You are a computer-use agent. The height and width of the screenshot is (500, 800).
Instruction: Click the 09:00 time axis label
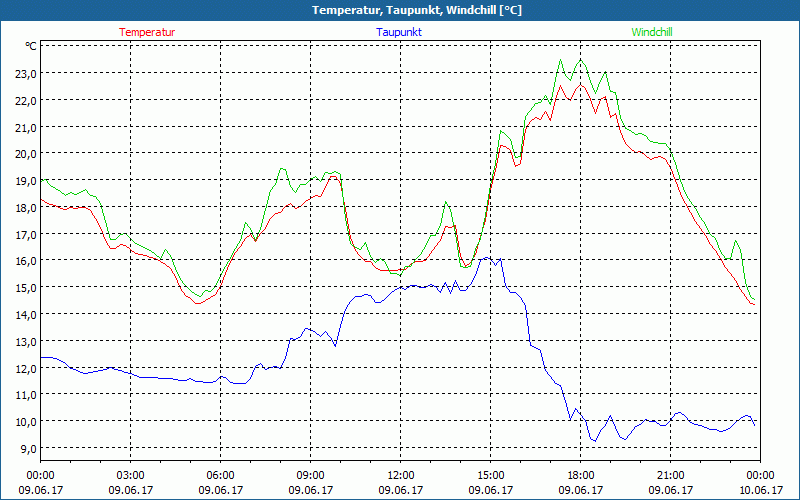click(x=310, y=476)
